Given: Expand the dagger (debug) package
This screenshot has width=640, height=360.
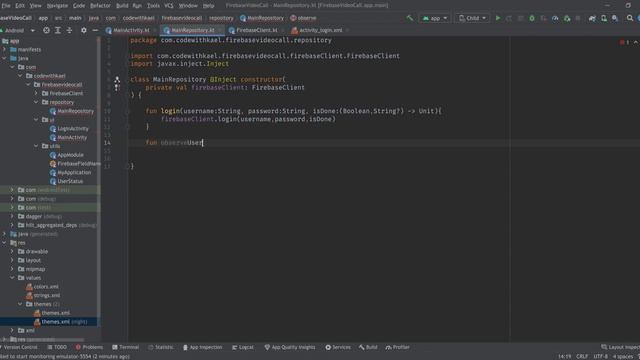Looking at the screenshot, I should 12,216.
